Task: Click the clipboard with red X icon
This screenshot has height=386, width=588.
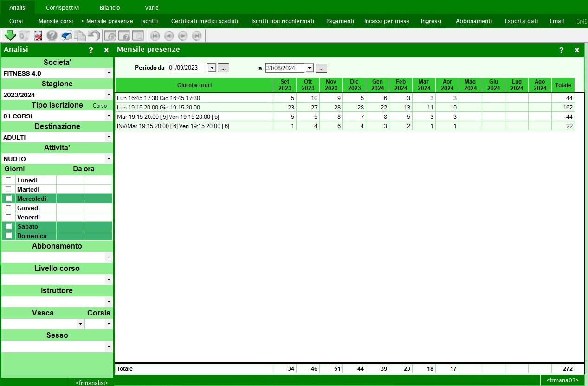Action: point(38,36)
